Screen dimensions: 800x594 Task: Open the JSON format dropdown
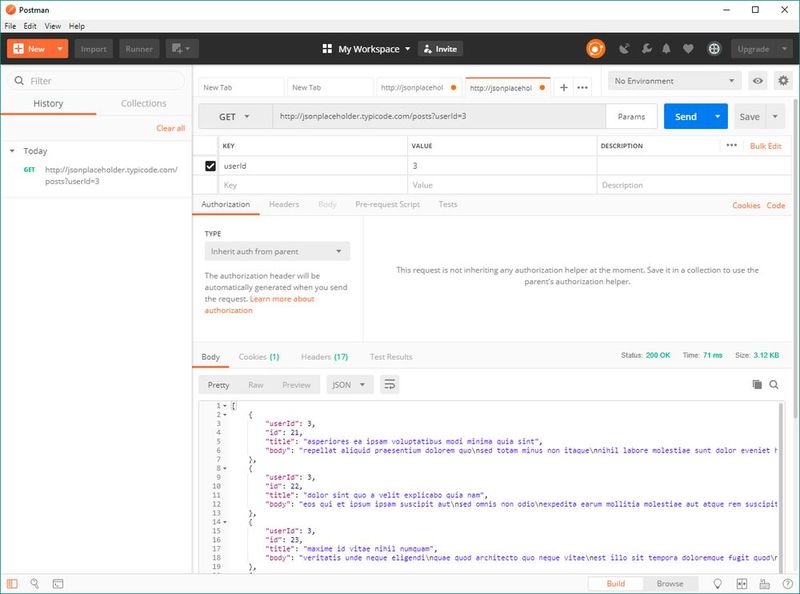coord(349,385)
